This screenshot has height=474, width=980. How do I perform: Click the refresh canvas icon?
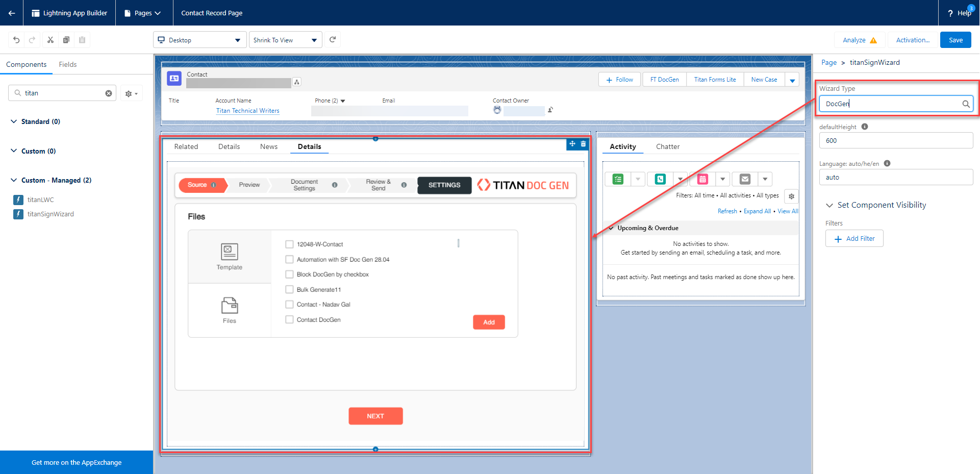coord(333,39)
